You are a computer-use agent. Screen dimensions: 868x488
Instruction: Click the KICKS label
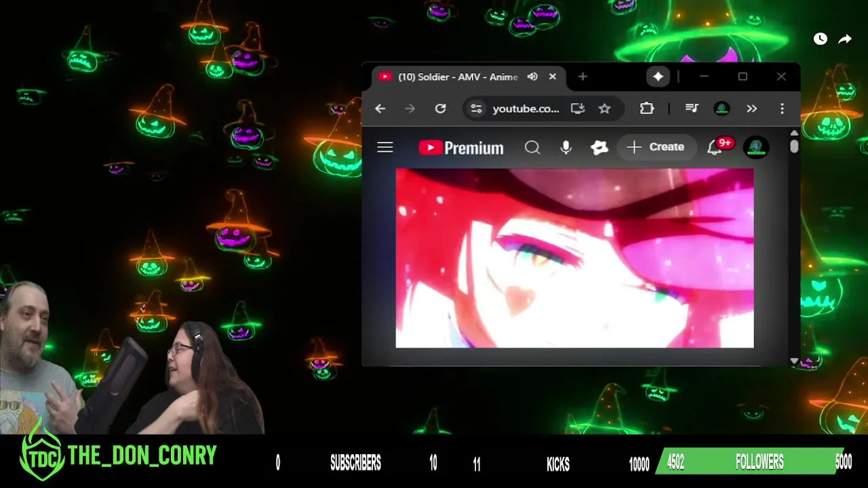click(x=558, y=464)
